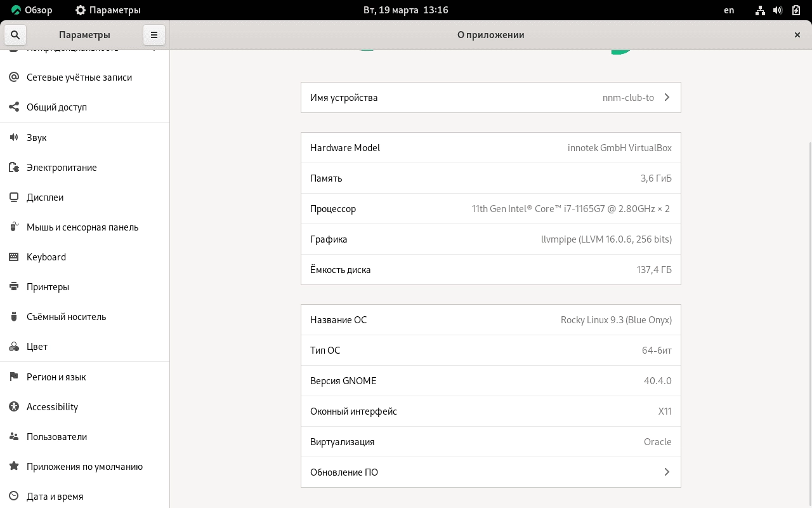Click the Accessibility icon in sidebar

[14, 406]
